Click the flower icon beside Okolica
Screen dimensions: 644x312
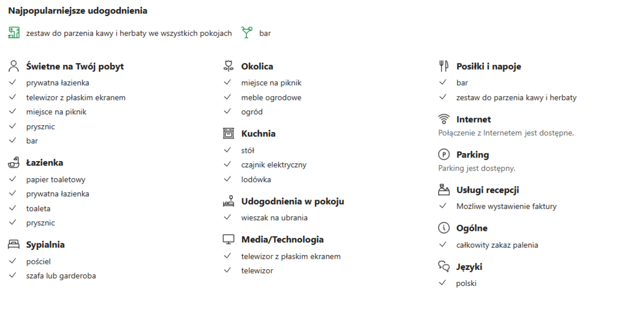pos(229,66)
